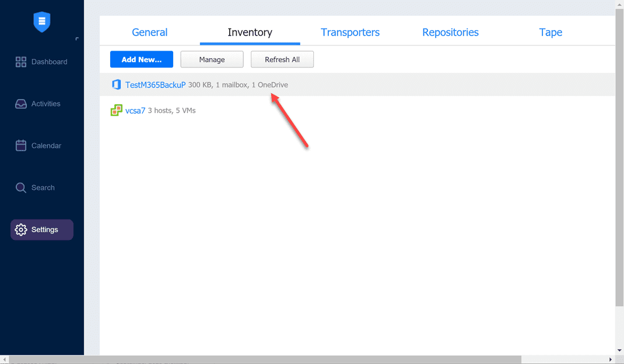Screen dimensions: 624x364
Task: Click the Manage button
Action: pos(212,59)
